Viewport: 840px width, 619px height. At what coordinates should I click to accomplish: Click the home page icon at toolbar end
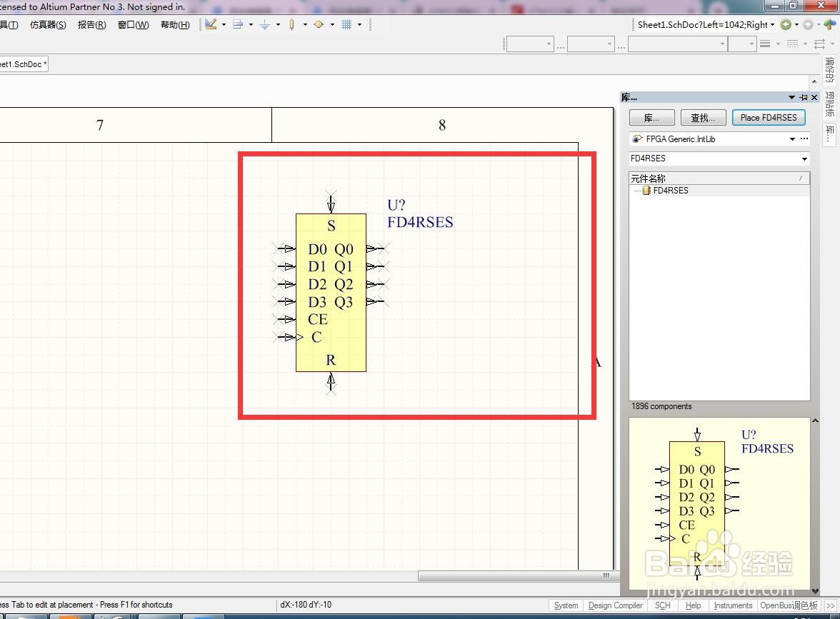pos(829,24)
